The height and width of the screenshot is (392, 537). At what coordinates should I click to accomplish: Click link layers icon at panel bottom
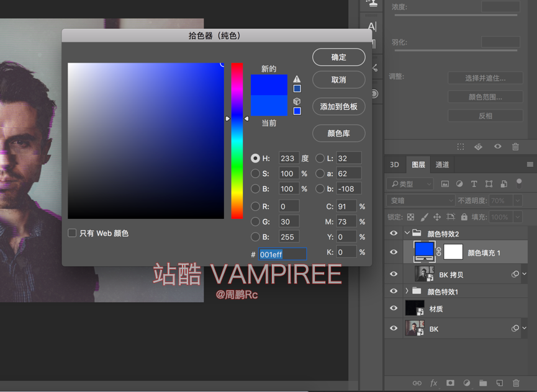point(417,383)
